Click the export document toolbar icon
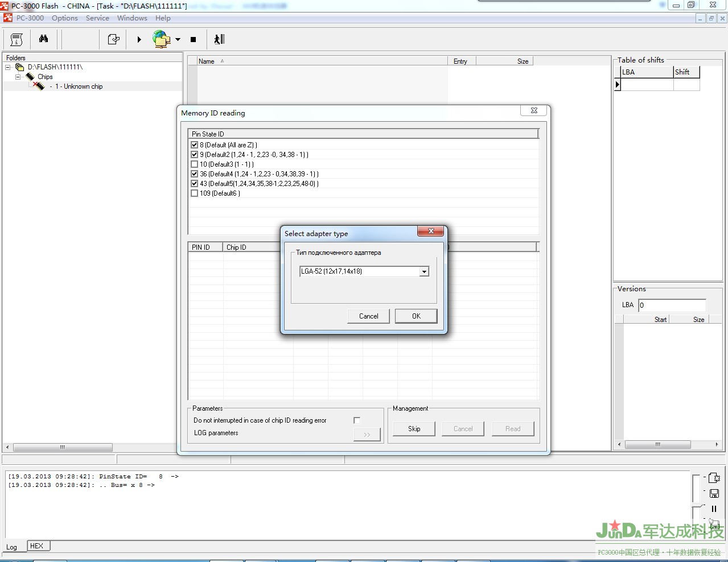 point(113,39)
